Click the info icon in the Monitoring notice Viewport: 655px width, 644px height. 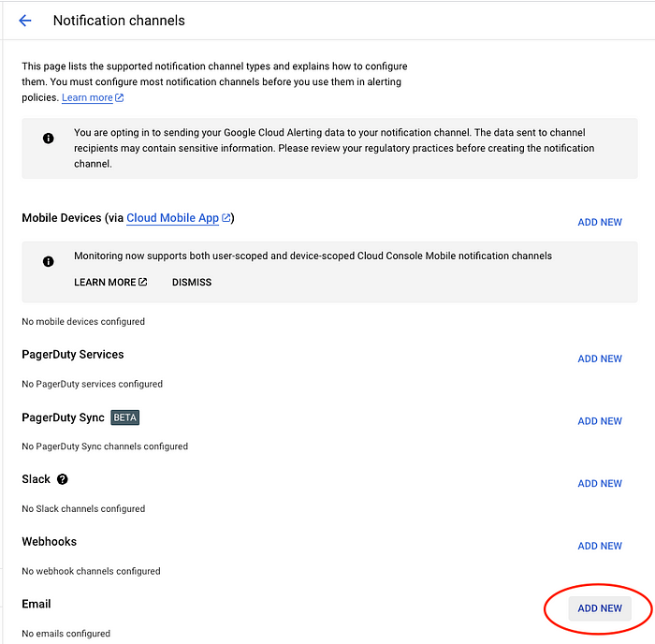49,261
